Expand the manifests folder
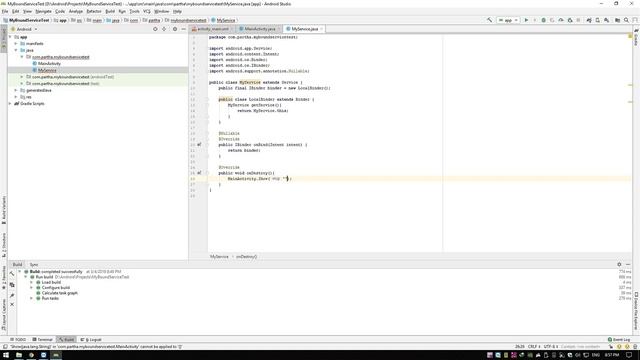This screenshot has height=360, width=640. click(x=16, y=43)
